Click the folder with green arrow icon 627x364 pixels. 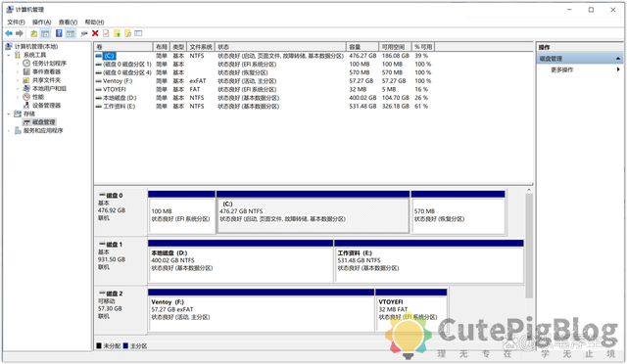(x=117, y=33)
